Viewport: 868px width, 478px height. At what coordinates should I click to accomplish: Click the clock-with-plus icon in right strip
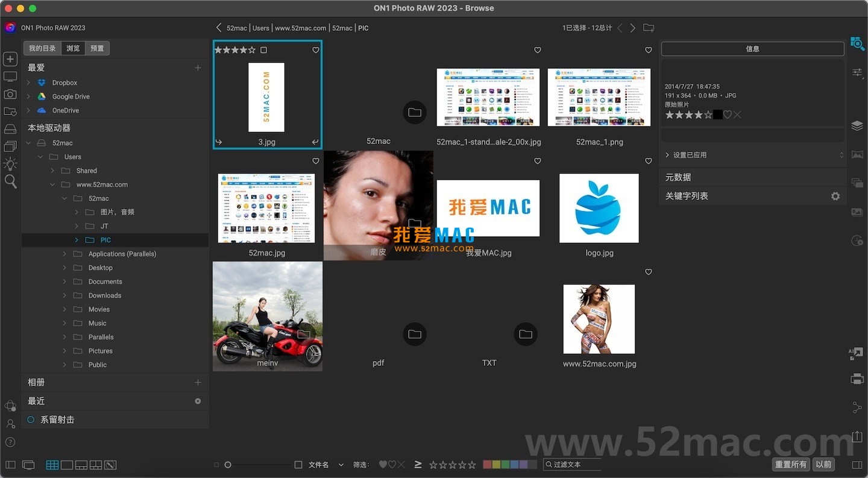[x=857, y=241]
